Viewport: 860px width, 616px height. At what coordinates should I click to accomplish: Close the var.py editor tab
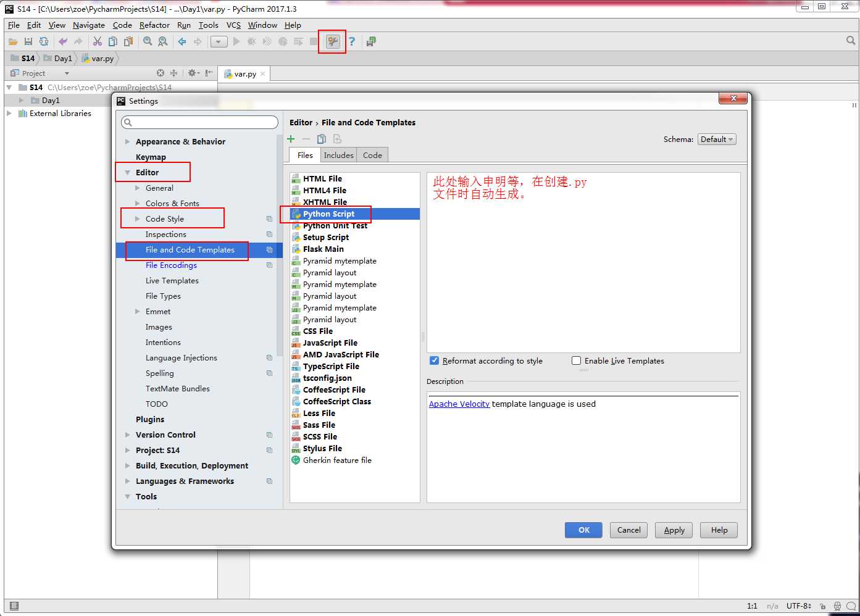263,73
